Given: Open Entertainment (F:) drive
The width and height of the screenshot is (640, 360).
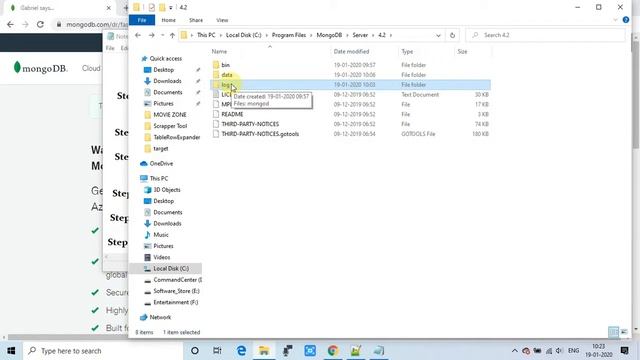Looking at the screenshot, I should [x=176, y=302].
